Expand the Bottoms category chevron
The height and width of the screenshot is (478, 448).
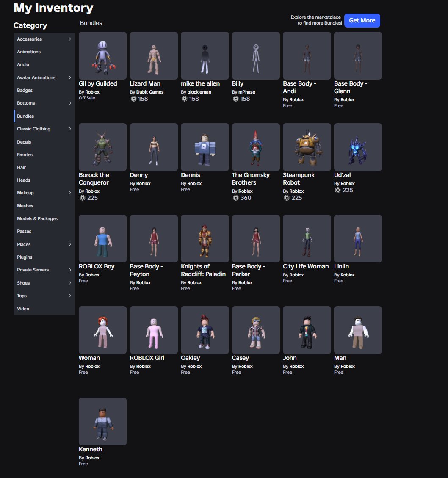click(x=70, y=103)
